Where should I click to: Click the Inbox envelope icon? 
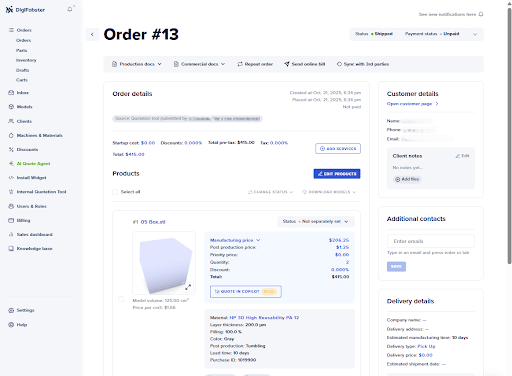[x=11, y=93]
